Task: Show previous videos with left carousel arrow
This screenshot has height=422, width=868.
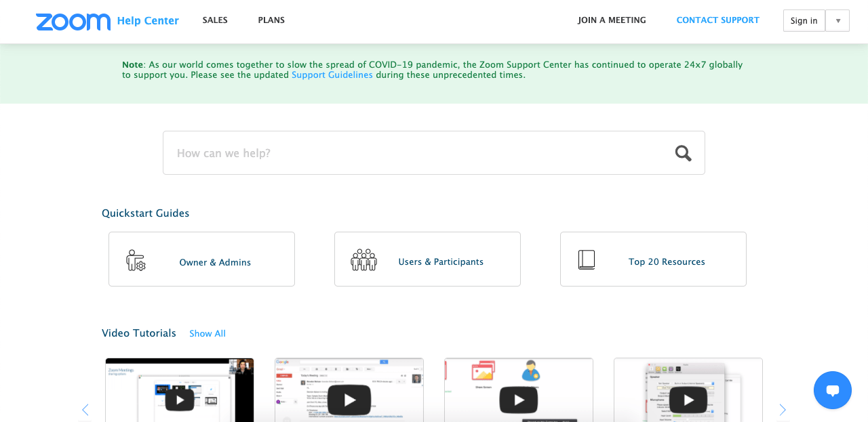Action: point(85,410)
